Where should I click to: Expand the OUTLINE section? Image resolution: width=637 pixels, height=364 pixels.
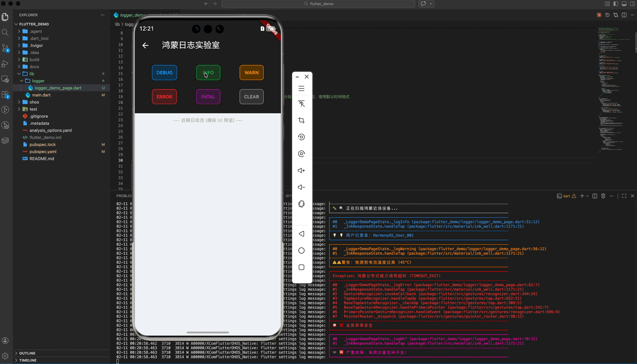tap(27, 353)
